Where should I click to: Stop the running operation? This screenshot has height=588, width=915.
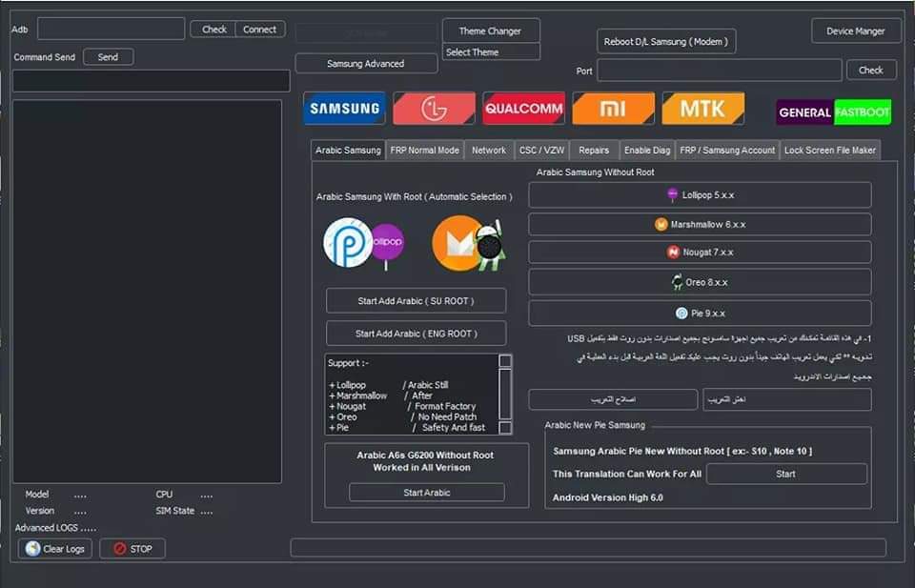click(132, 548)
